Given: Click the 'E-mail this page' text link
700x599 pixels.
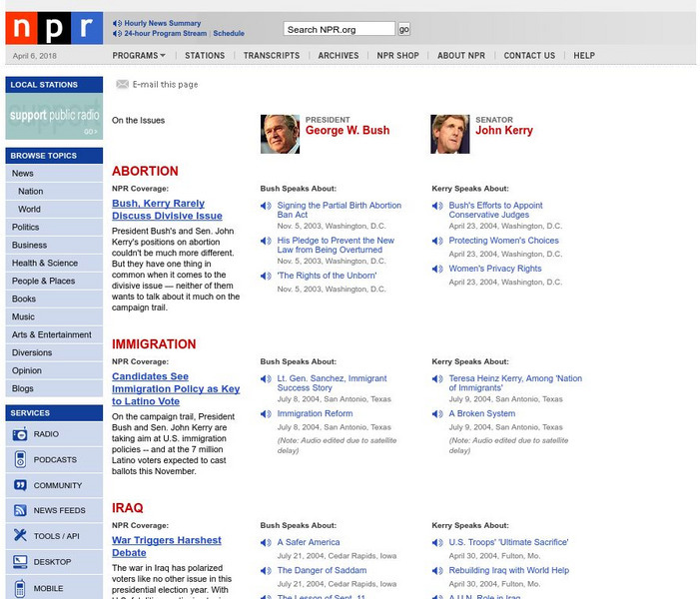Looking at the screenshot, I should click(165, 85).
